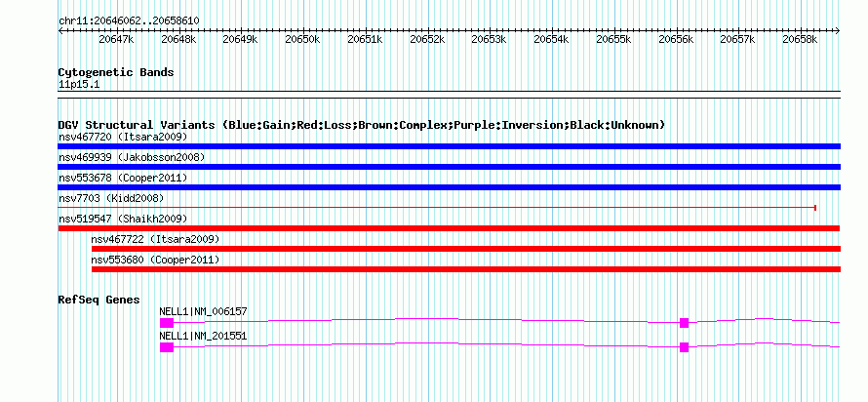
Task: Select the red nsv467722 loss bar
Action: [x=466, y=249]
